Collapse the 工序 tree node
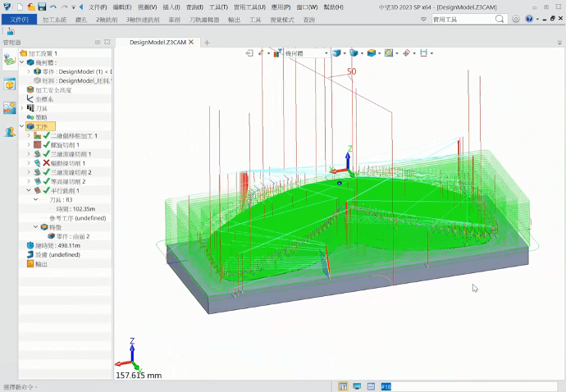Image resolution: width=566 pixels, height=392 pixels. (x=22, y=126)
